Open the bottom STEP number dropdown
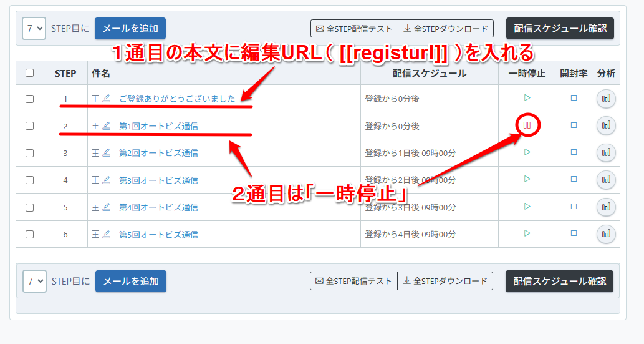Screen dimensions: 644x344 (x=34, y=282)
